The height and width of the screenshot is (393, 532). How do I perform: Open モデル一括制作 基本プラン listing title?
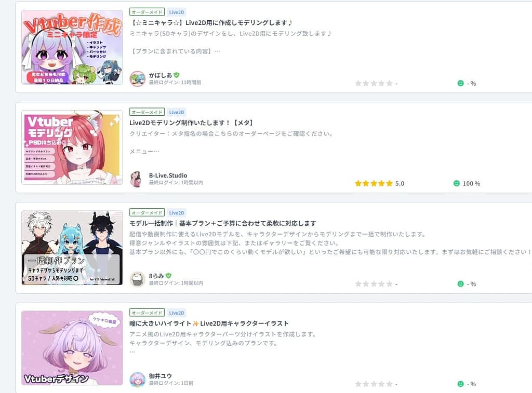(222, 223)
